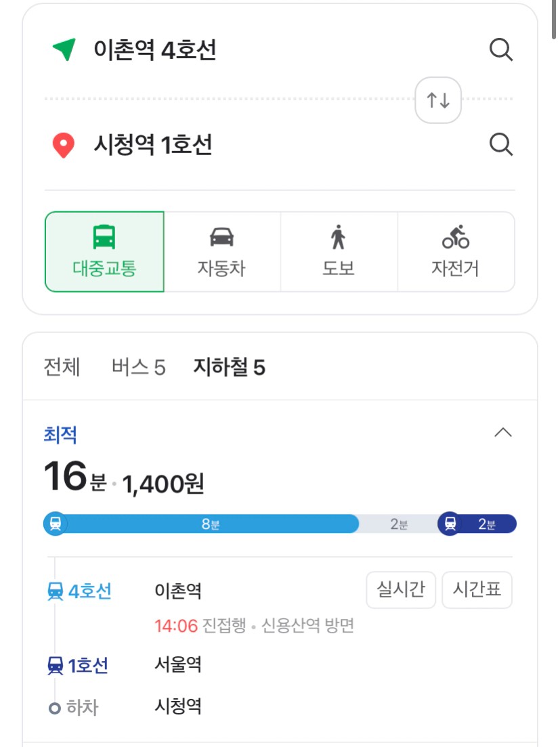
Task: Click the 4호선 subway line icon
Action: [x=56, y=591]
